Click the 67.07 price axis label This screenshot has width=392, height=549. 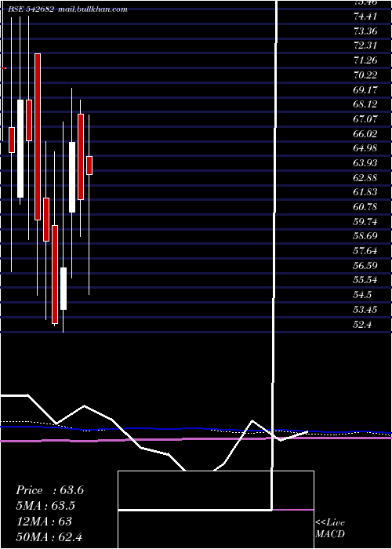(365, 119)
